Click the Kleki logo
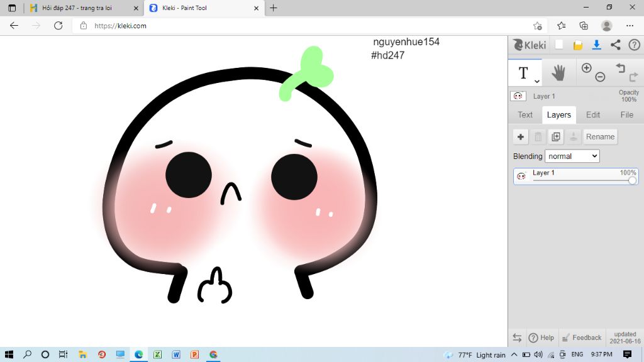The width and height of the screenshot is (644, 362). (x=530, y=45)
